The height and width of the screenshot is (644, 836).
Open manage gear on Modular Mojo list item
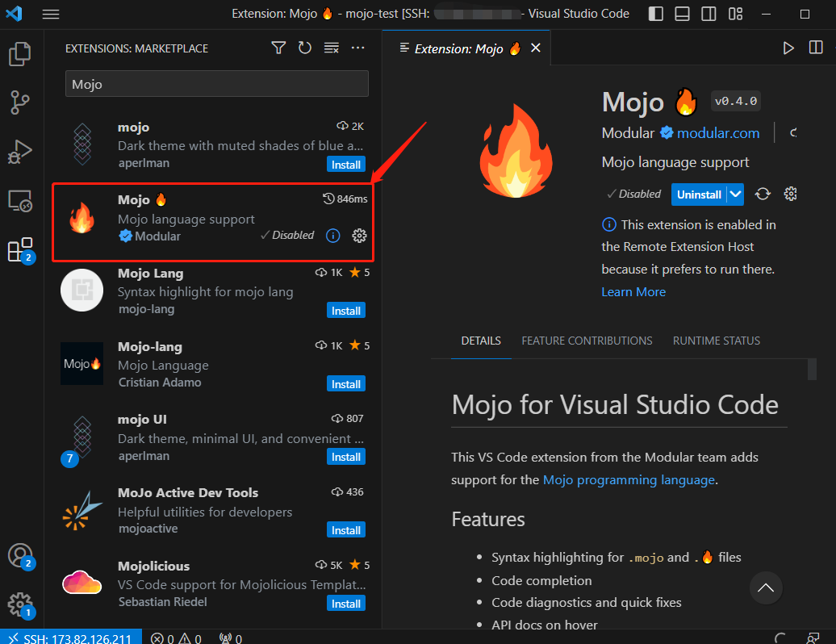tap(359, 236)
